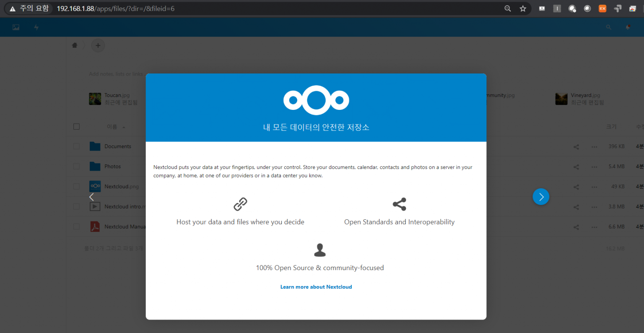
Task: Check the Nextcloud Manual row checkbox
Action: tap(76, 226)
